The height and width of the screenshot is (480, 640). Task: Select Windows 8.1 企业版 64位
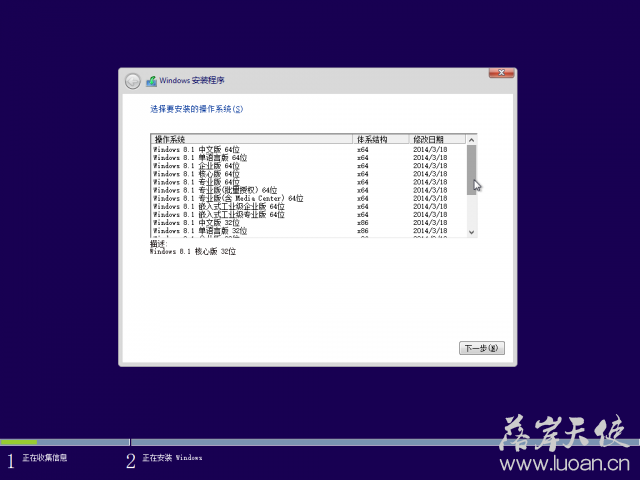tap(309, 166)
